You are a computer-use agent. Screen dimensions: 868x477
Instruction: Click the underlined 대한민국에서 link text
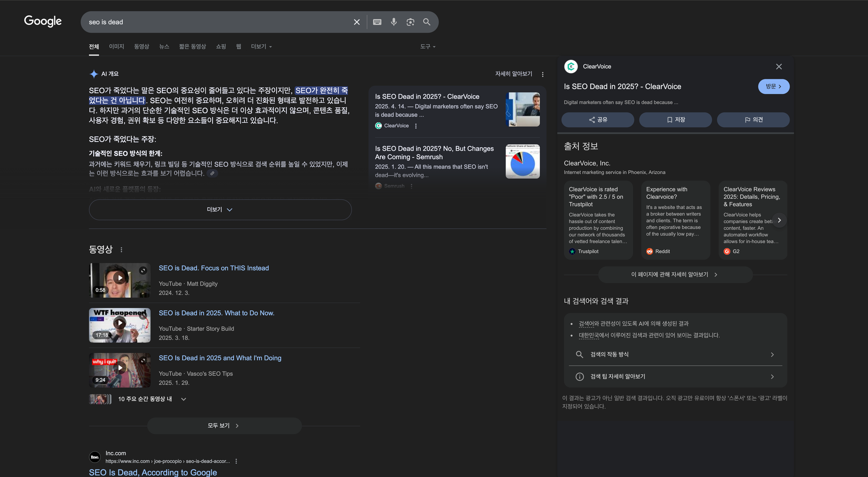[589, 335]
